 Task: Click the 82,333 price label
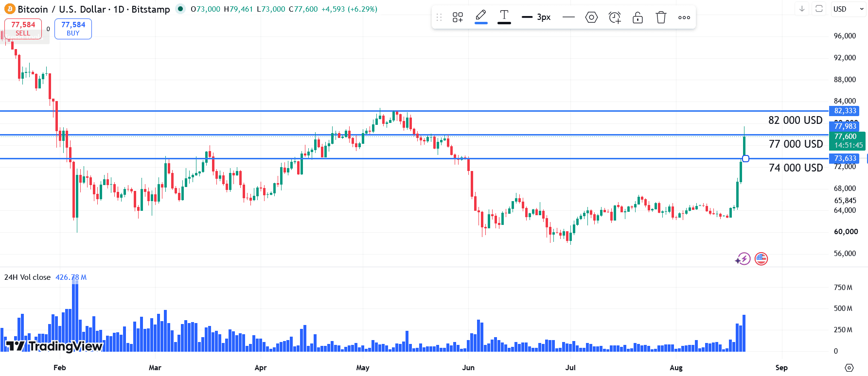click(844, 111)
